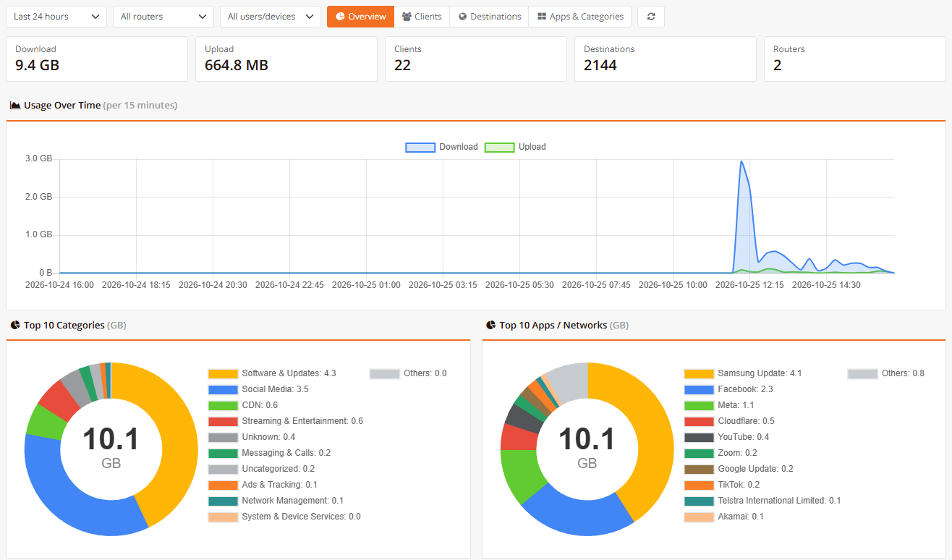952x560 pixels.
Task: Click the Routers 2 summary card
Action: (x=855, y=59)
